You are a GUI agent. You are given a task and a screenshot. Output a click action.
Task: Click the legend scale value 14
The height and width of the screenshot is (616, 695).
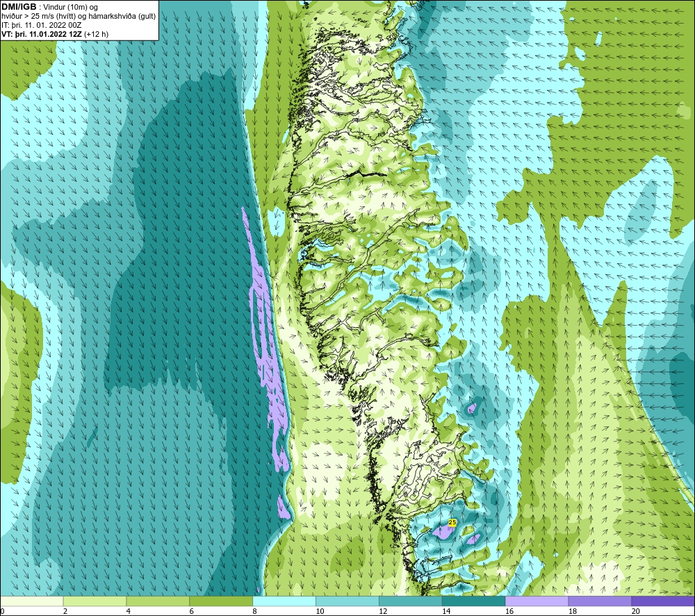[446, 611]
